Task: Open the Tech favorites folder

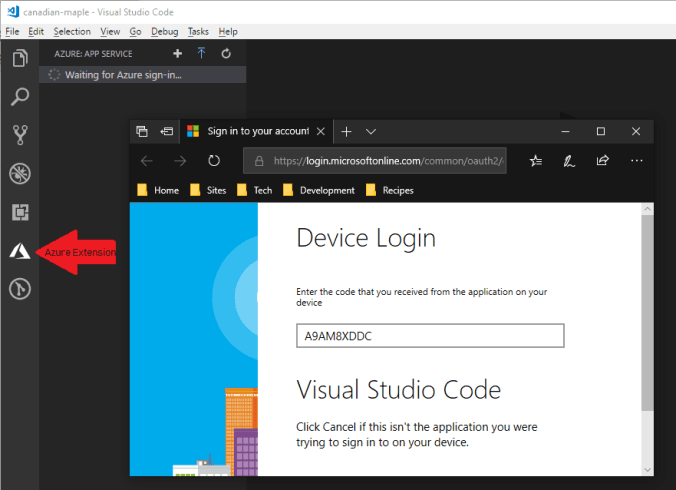Action: pos(254,190)
